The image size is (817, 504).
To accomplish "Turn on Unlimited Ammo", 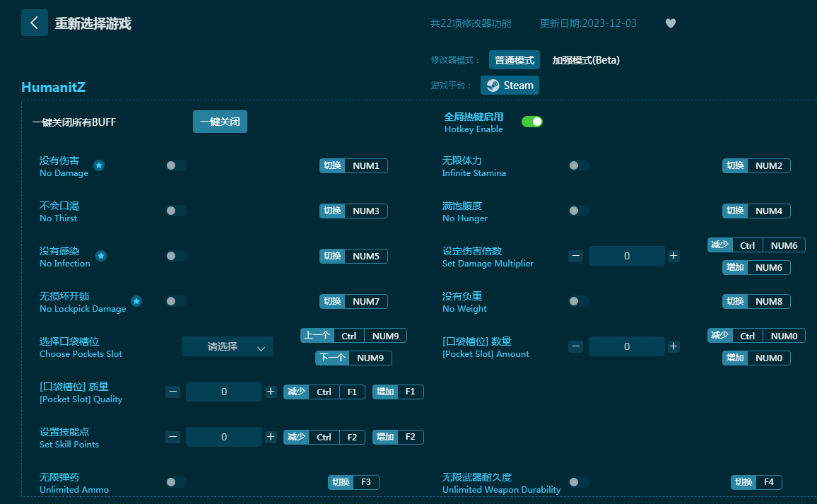I will click(x=176, y=482).
